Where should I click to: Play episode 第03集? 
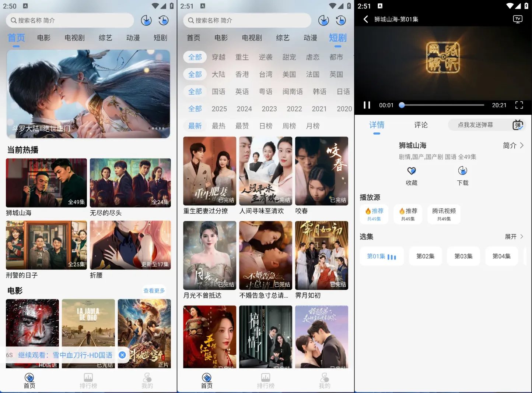click(463, 256)
